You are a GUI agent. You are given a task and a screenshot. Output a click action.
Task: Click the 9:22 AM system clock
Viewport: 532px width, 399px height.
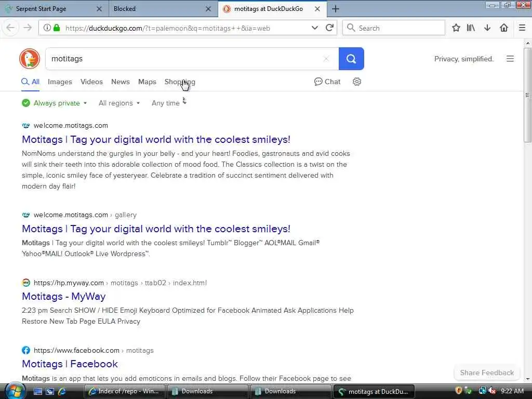[512, 391]
